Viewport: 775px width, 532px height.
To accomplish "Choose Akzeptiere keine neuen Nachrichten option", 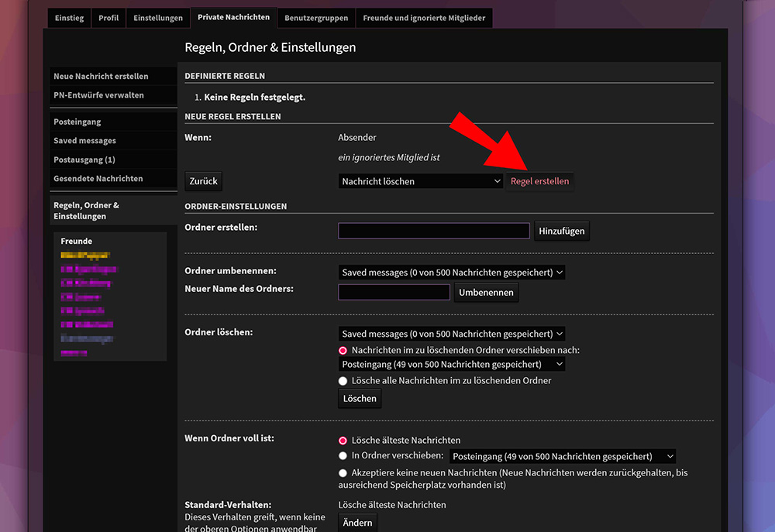I will pos(343,472).
